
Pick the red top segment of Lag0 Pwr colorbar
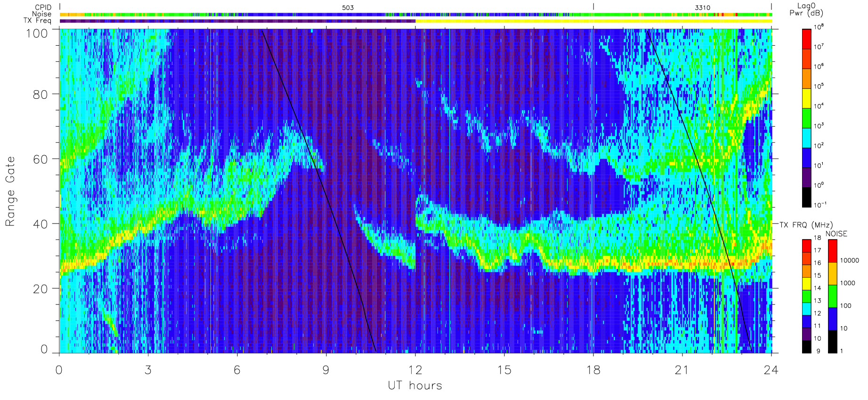coord(806,39)
